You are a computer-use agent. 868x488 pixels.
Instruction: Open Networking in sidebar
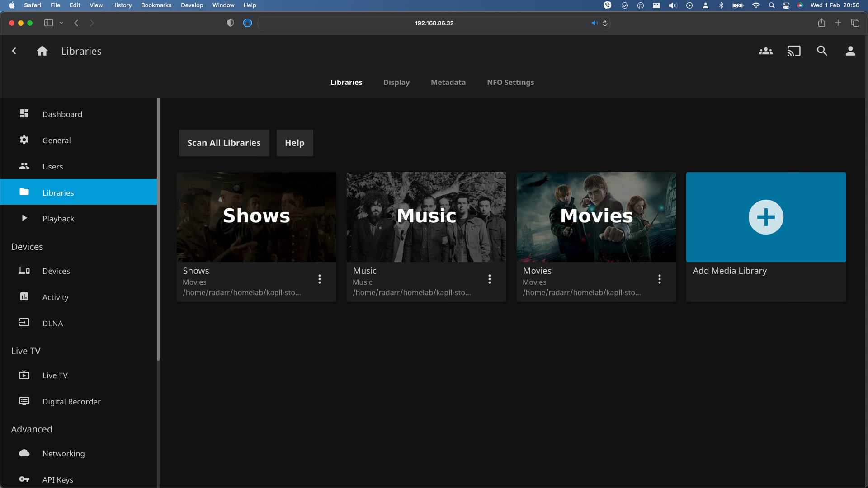(79, 454)
